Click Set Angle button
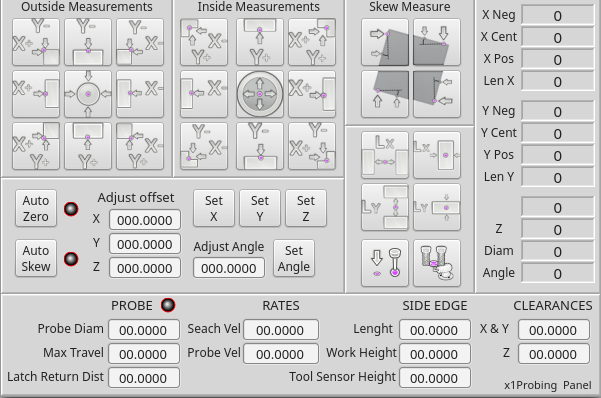Screen dimensions: 601x398 294,258
